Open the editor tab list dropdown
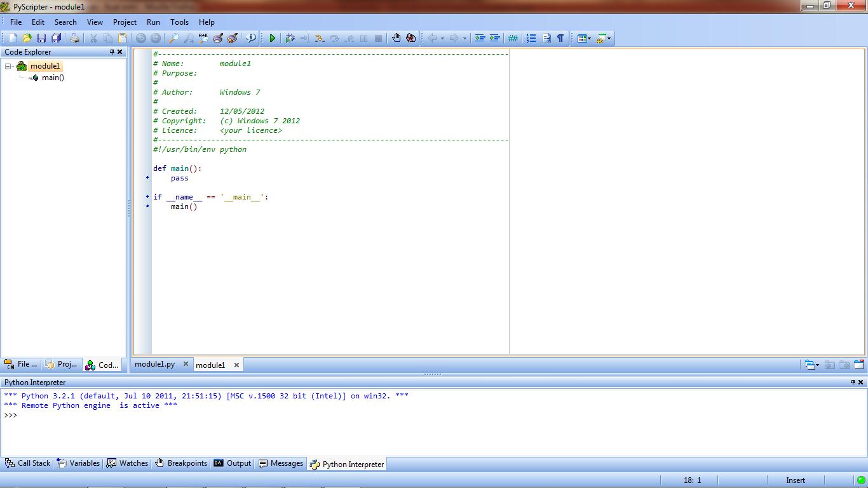Viewport: 868px width, 488px height. 811,365
